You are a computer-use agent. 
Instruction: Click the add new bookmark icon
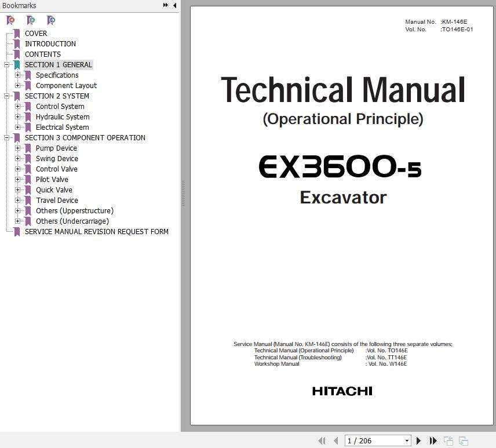[x=31, y=20]
